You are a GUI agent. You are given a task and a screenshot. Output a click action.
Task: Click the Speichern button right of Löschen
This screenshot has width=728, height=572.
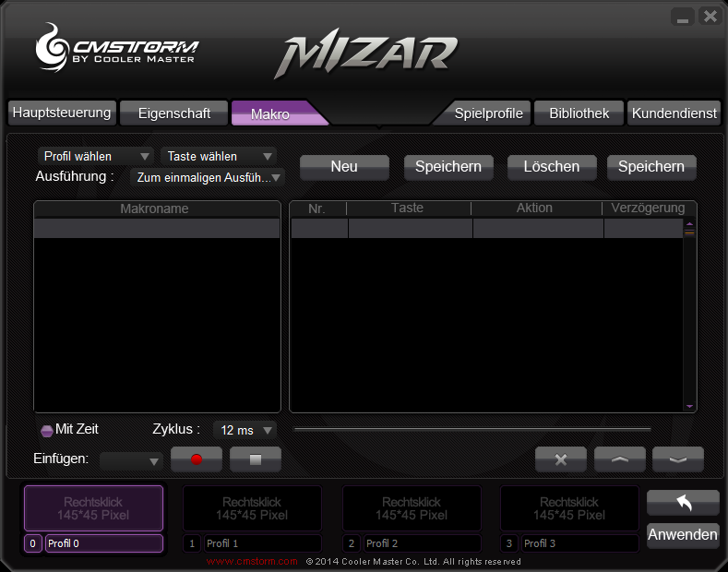point(651,167)
